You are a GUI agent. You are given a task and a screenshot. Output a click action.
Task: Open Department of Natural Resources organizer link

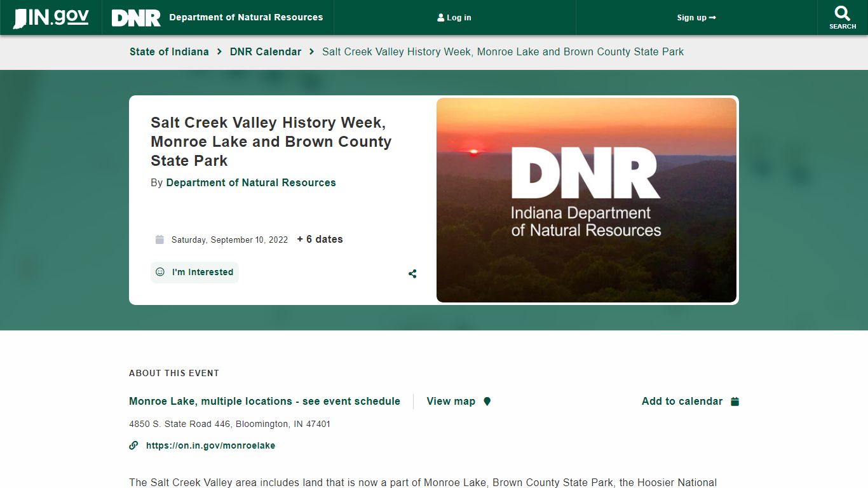pyautogui.click(x=251, y=183)
